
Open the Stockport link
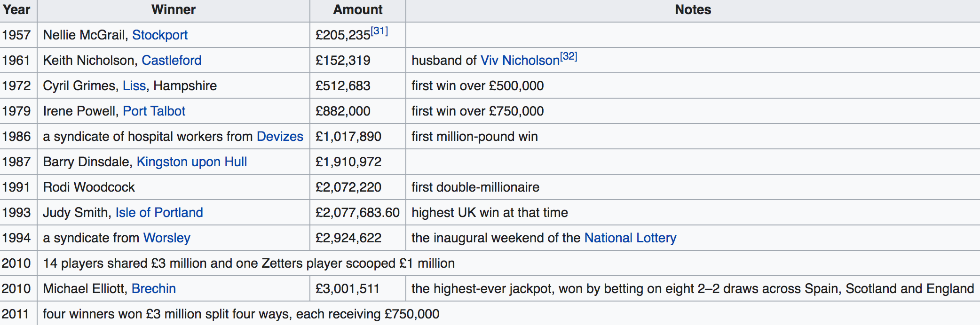[160, 35]
